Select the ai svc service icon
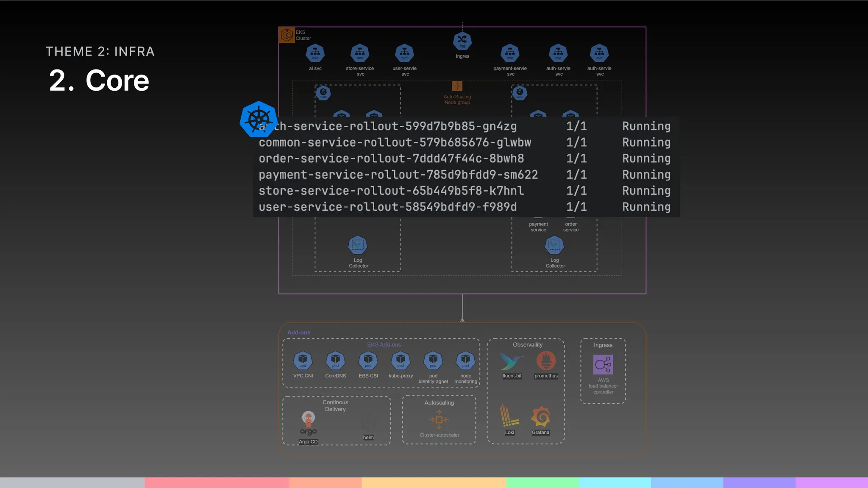 click(x=315, y=53)
